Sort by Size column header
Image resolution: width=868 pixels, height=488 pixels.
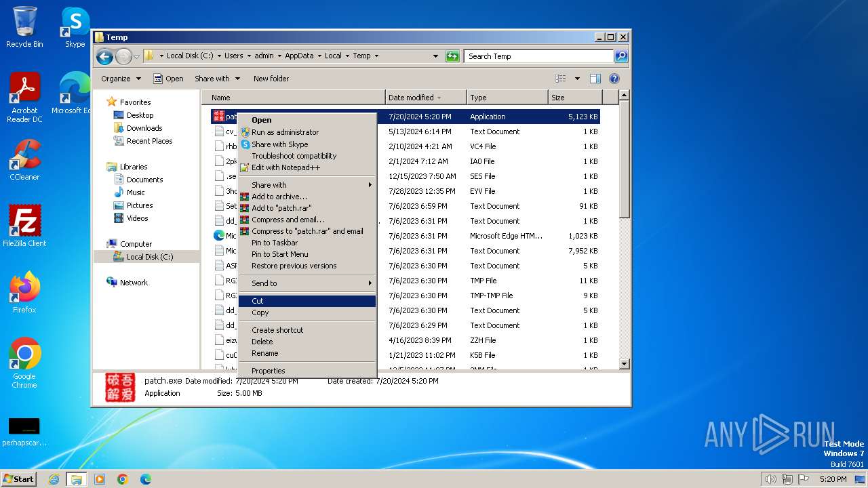tap(574, 98)
